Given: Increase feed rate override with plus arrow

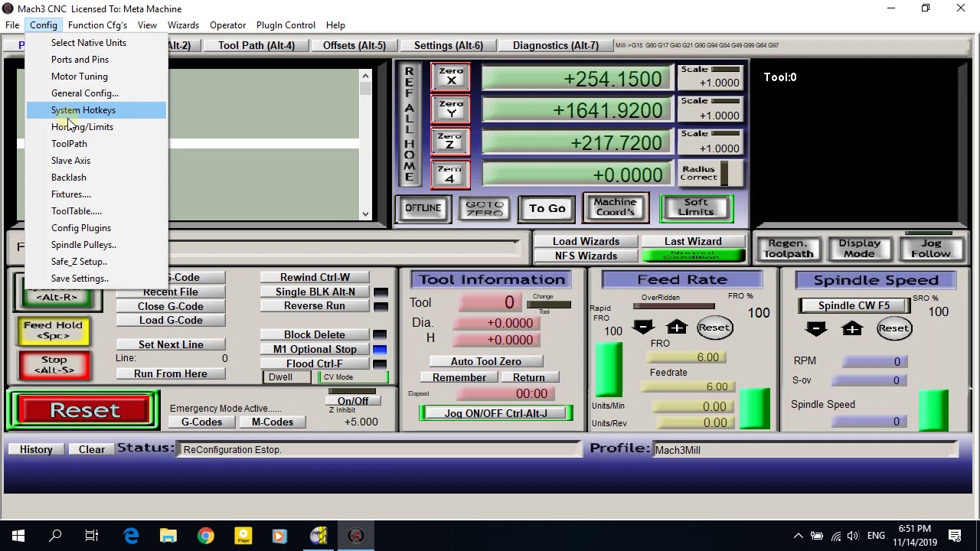Looking at the screenshot, I should pos(677,328).
